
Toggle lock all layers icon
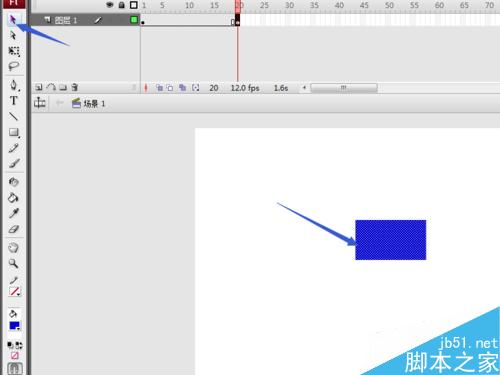click(122, 5)
